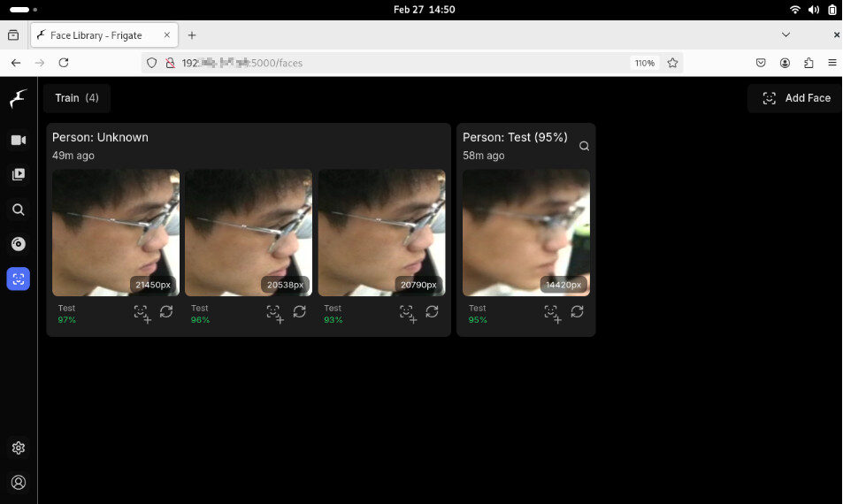Image resolution: width=843 pixels, height=504 pixels.
Task: Open Frigate settings gear in sidebar
Action: [x=19, y=448]
